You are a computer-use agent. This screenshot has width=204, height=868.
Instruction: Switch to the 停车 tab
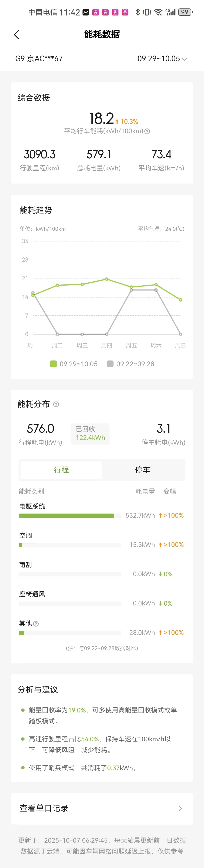tap(143, 470)
